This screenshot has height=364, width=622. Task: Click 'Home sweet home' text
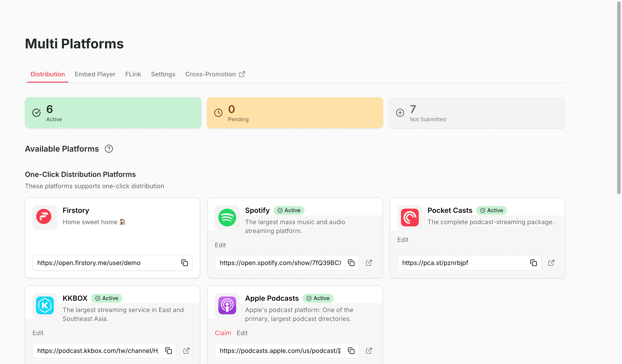point(94,222)
